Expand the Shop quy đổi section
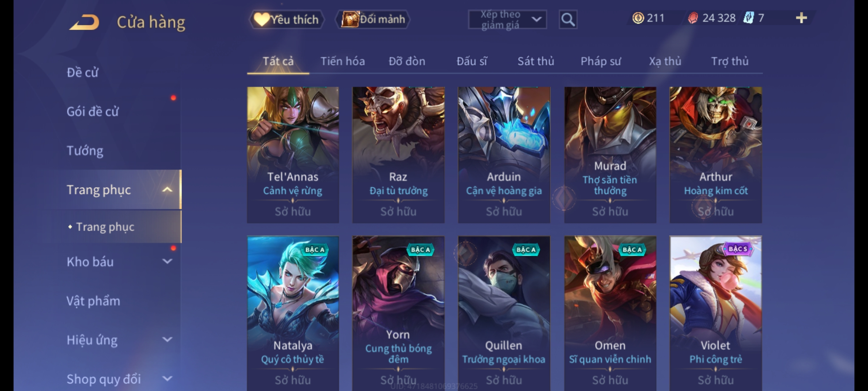868x391 pixels. click(x=167, y=379)
